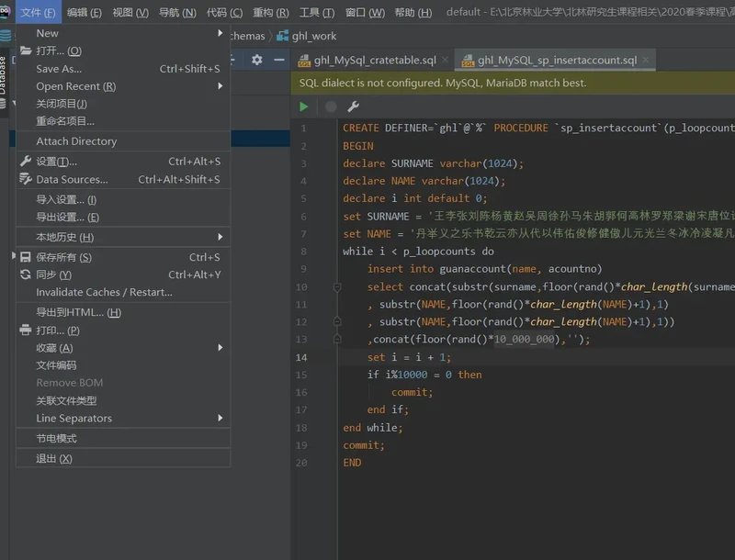Image resolution: width=735 pixels, height=560 pixels.
Task: Click the grey stop circle in editor toolbar
Action: tap(330, 106)
